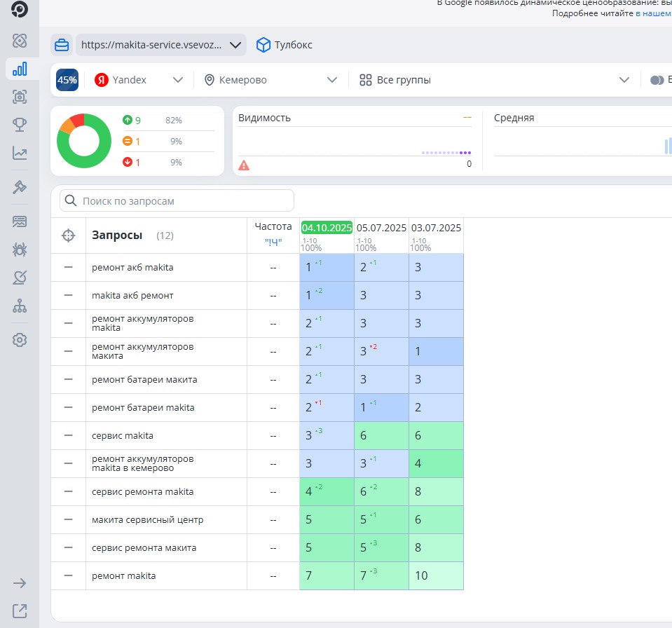The width and height of the screenshot is (672, 628).
Task: Click the Запросы column header
Action: coord(117,235)
